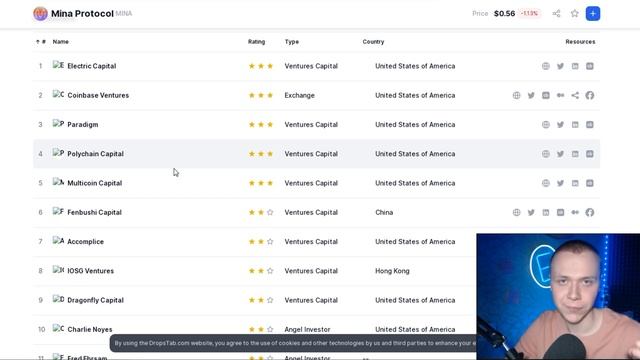
Task: Open Multicoin Capital investor link
Action: tap(94, 183)
